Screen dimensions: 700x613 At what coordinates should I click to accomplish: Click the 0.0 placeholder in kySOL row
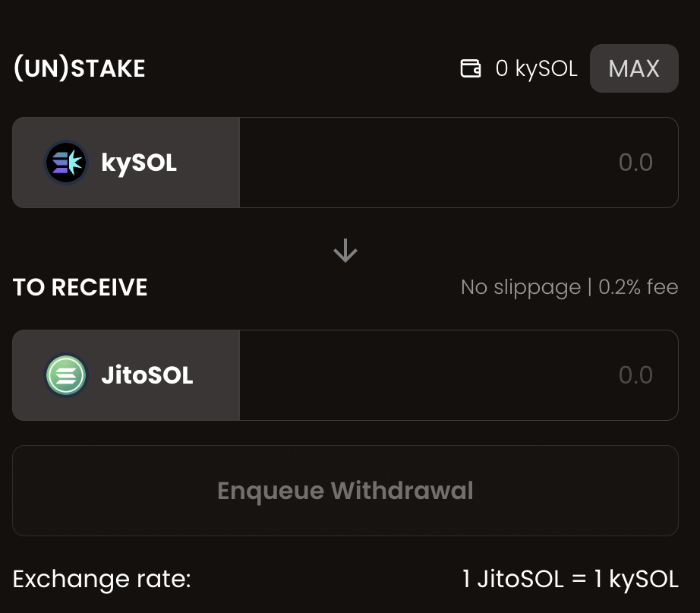(x=635, y=163)
